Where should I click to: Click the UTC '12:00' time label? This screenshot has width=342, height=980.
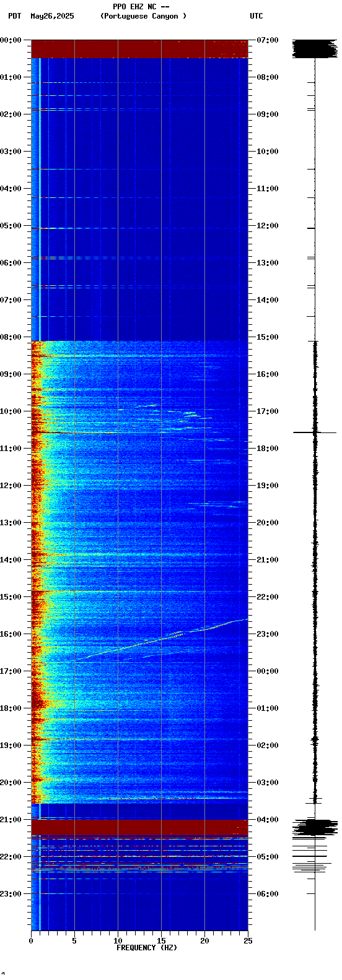point(268,226)
